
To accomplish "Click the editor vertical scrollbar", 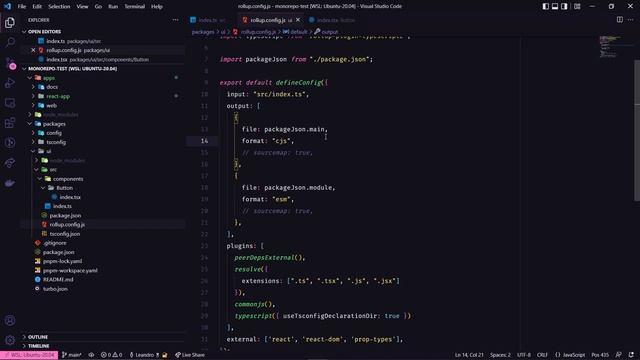I will pyautogui.click(x=637, y=131).
